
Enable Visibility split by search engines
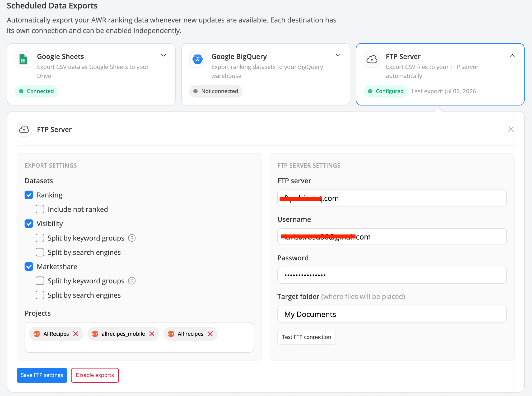[40, 252]
